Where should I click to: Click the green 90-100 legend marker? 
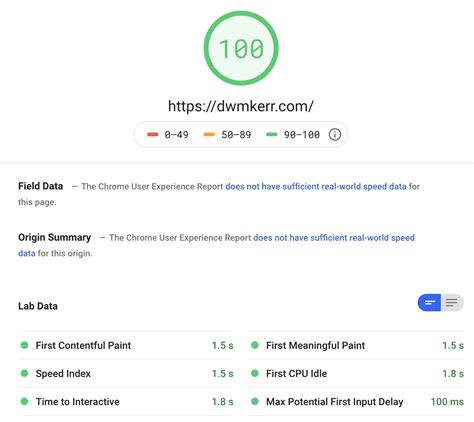272,134
